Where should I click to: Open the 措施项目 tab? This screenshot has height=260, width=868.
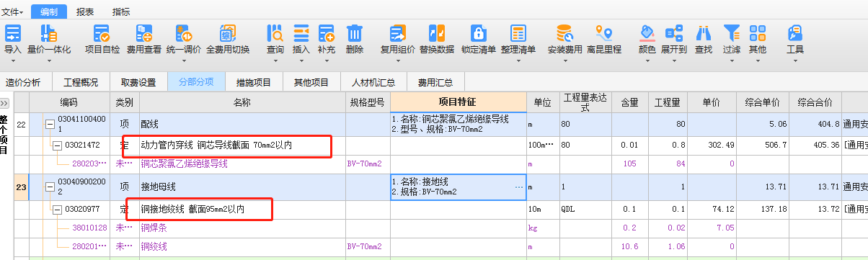pos(254,81)
